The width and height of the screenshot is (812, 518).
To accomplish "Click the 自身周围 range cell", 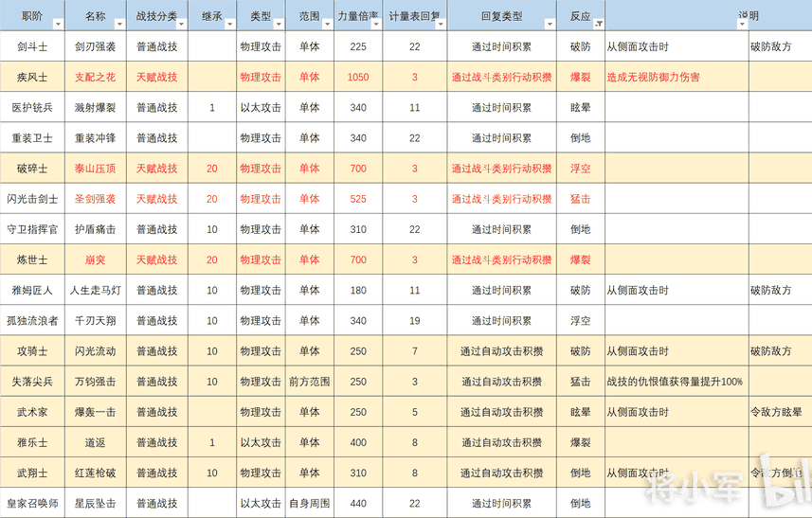I will (x=309, y=504).
